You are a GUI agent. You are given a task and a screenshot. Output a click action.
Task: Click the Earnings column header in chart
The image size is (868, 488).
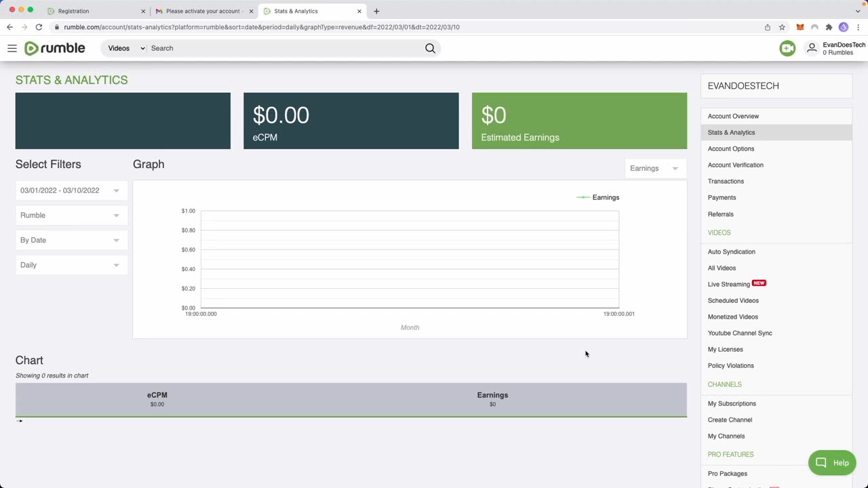492,395
